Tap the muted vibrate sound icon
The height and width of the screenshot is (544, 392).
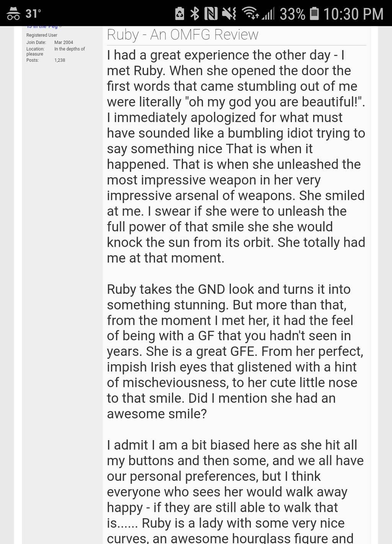[229, 14]
